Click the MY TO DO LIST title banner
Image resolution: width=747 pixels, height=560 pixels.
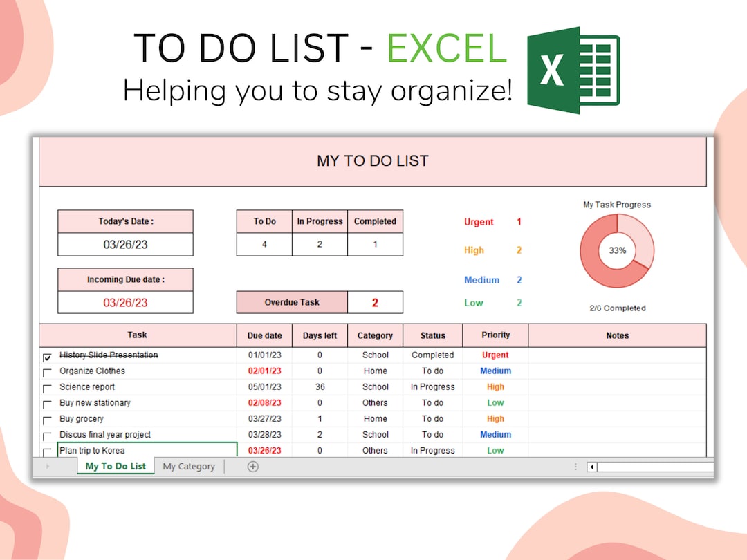(x=373, y=161)
